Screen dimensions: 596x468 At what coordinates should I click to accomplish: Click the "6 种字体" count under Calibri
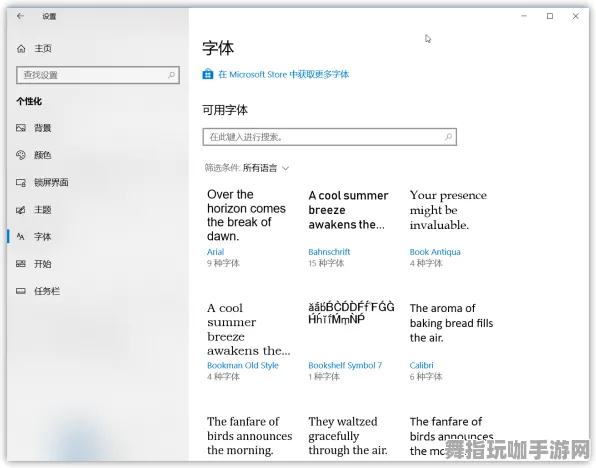tap(426, 377)
